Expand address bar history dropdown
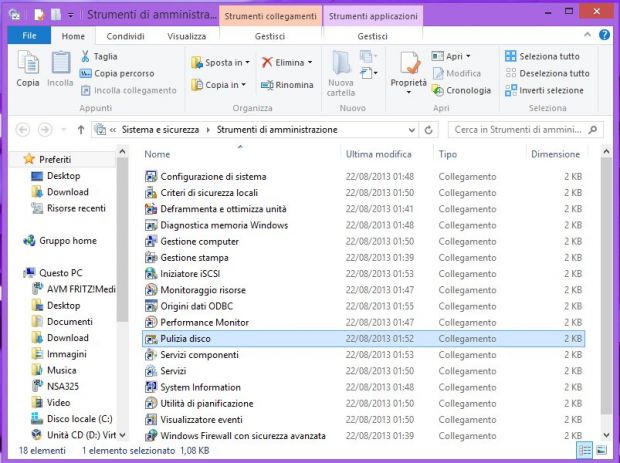 coord(412,130)
